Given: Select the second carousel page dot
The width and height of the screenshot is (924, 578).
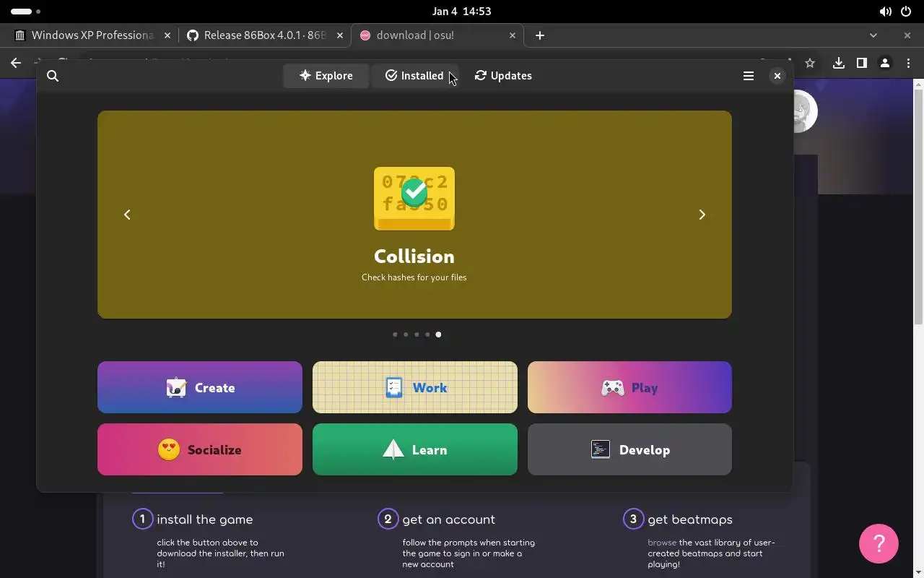Looking at the screenshot, I should (406, 335).
